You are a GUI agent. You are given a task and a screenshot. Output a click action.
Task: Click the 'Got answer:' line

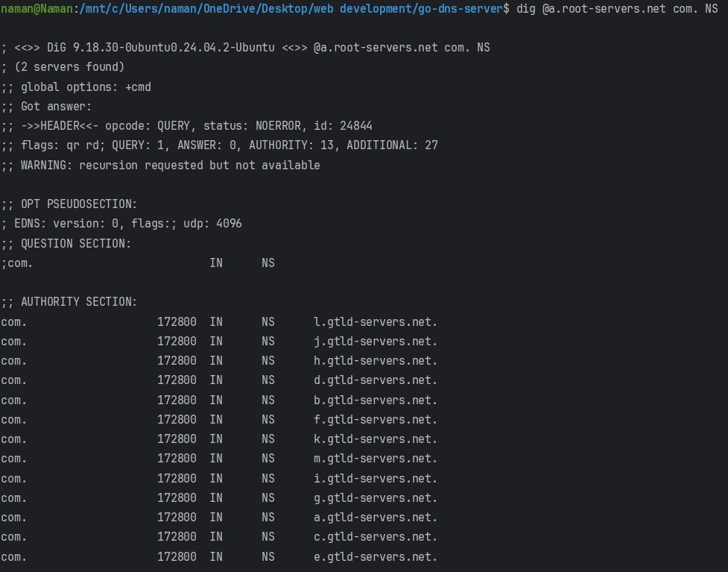46,107
